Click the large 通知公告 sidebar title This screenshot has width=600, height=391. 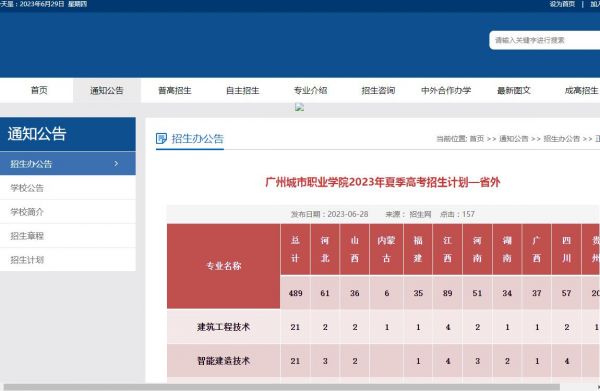pos(37,134)
